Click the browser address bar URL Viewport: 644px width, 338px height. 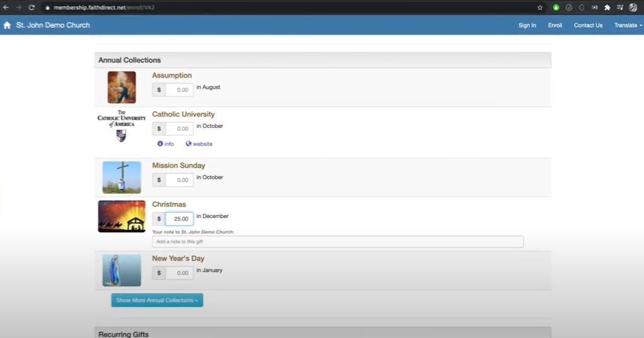(x=104, y=8)
